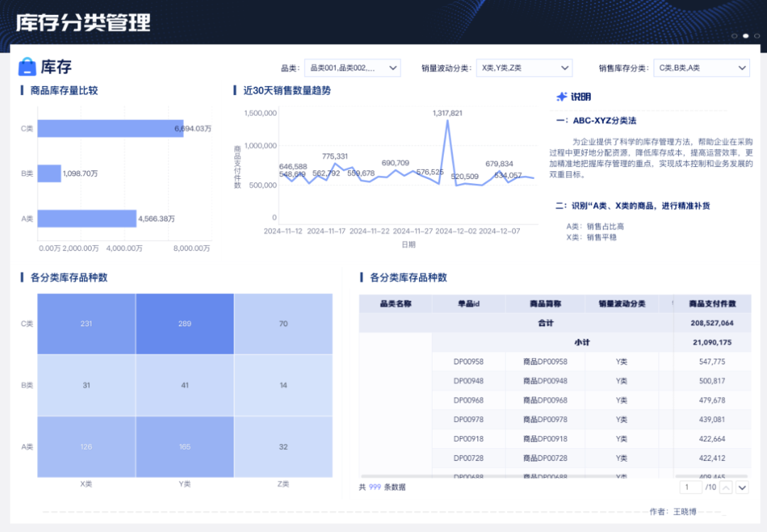Viewport: 767px width, 532px height.
Task: Click the 品类名称 column header
Action: tap(396, 304)
